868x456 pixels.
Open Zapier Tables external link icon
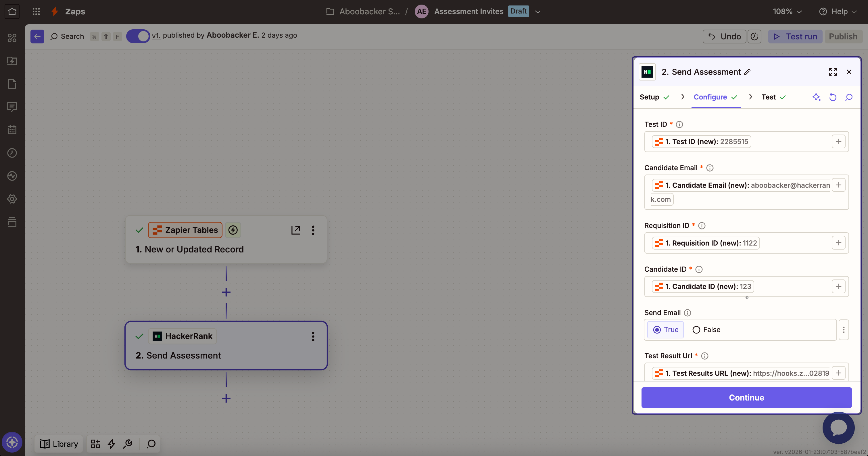[x=295, y=230]
